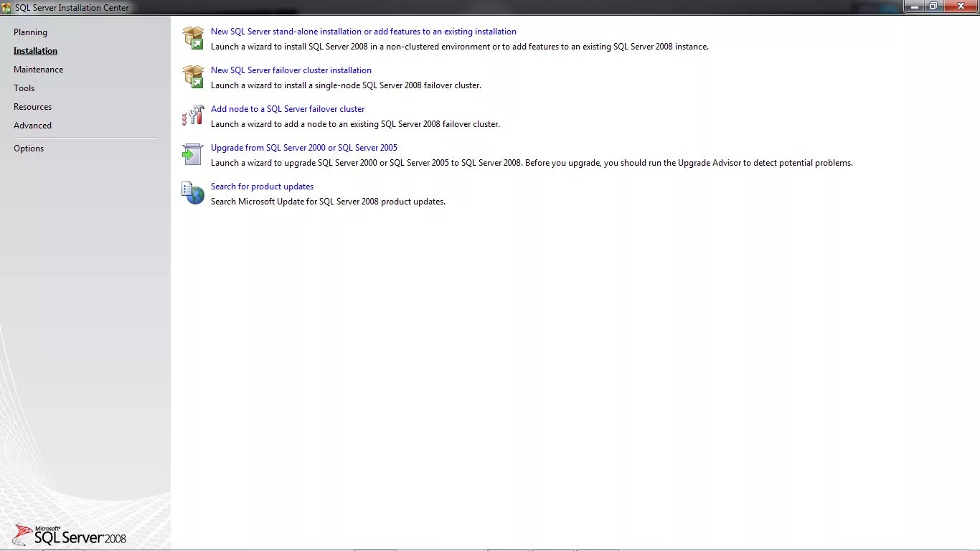Select the Installation section
Viewport: 980px width, 551px height.
click(35, 51)
